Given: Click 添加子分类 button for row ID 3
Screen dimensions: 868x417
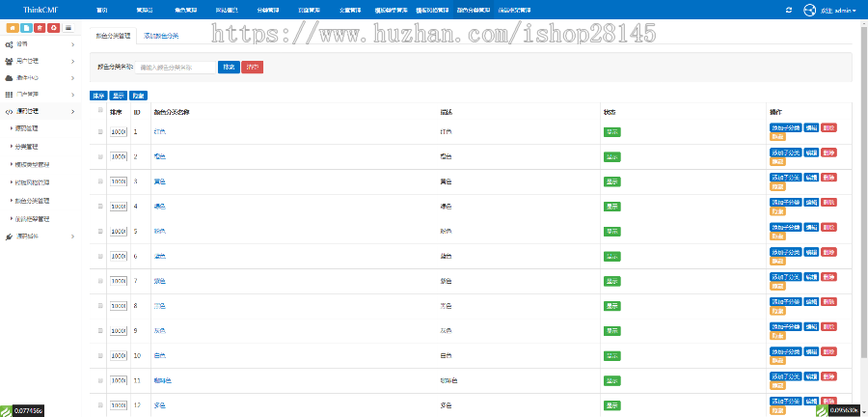Looking at the screenshot, I should [x=785, y=178].
